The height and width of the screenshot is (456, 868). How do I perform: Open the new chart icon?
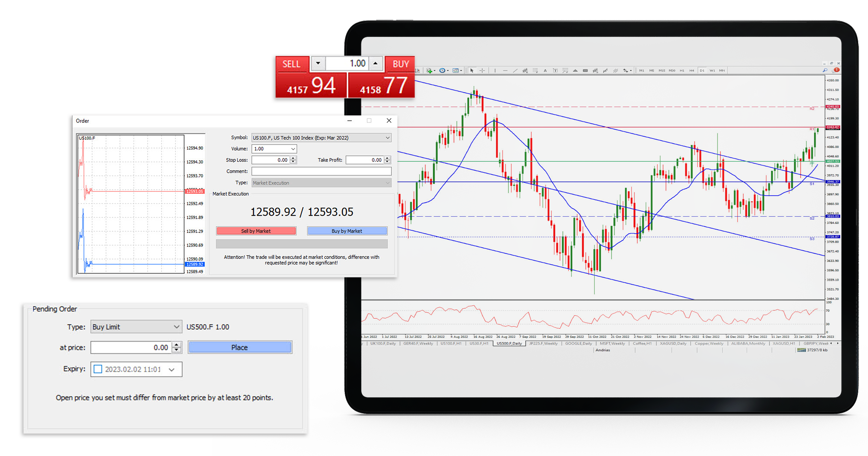pos(429,71)
